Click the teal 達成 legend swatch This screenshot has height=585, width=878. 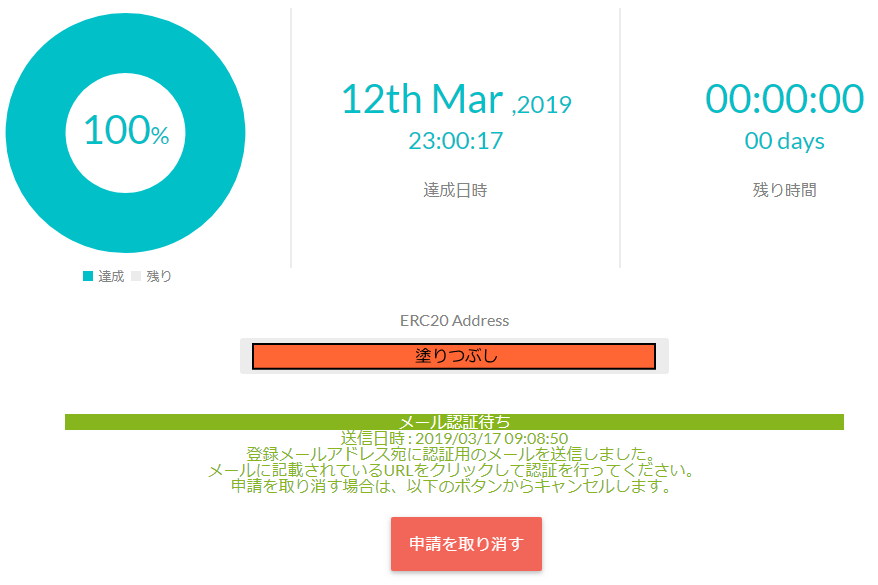click(88, 276)
